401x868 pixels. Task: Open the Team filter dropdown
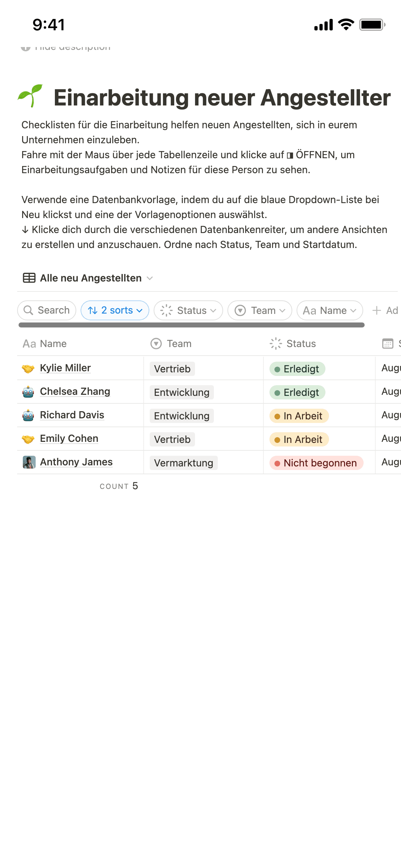pyautogui.click(x=259, y=310)
